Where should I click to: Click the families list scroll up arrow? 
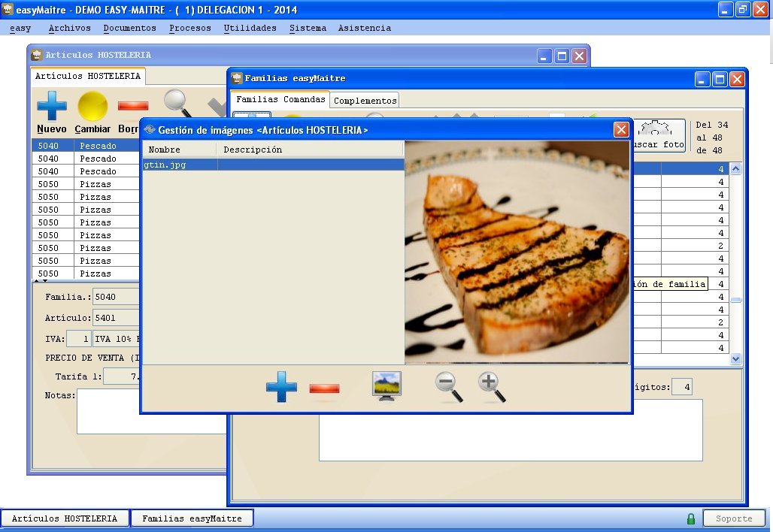[735, 170]
